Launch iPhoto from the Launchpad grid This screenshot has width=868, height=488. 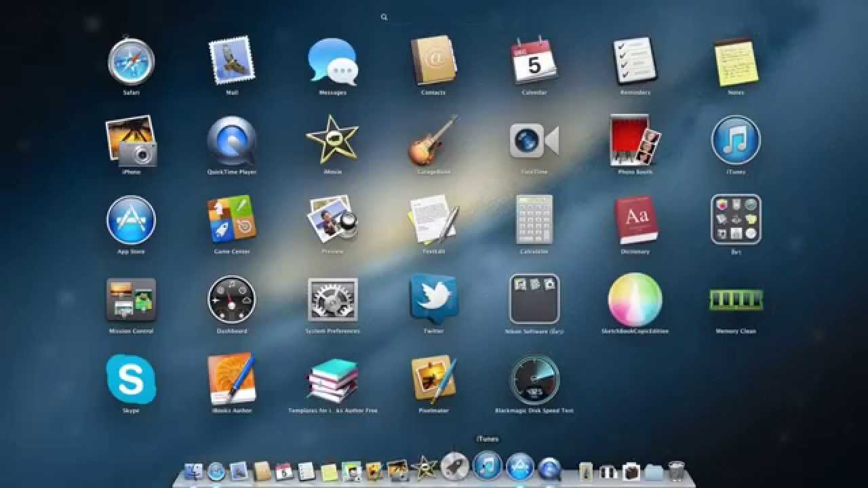(x=131, y=140)
